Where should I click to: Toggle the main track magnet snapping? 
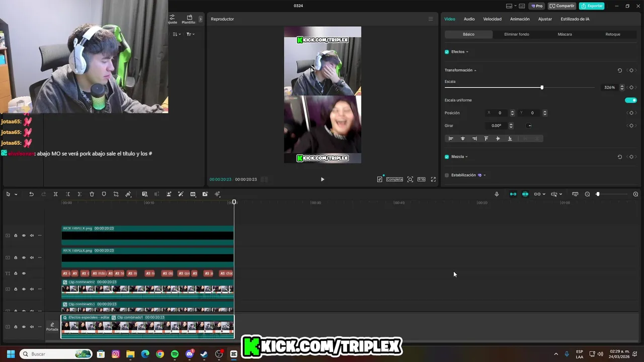(x=513, y=194)
